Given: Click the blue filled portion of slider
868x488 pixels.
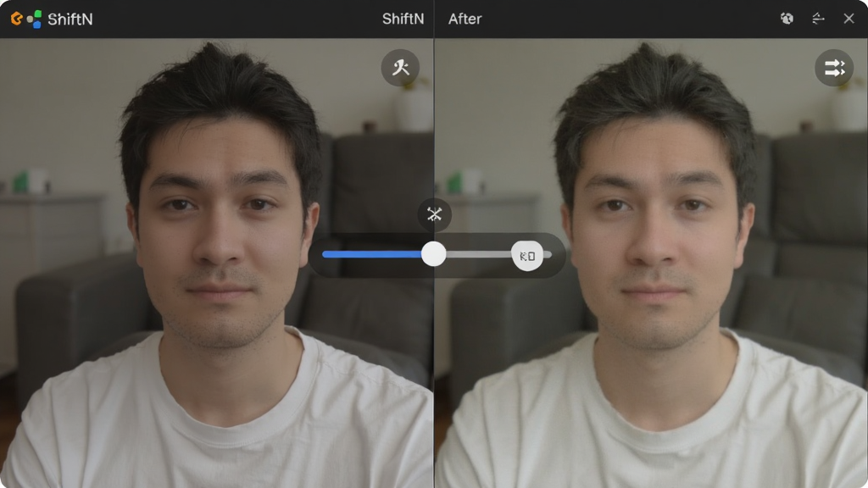Looking at the screenshot, I should 372,254.
